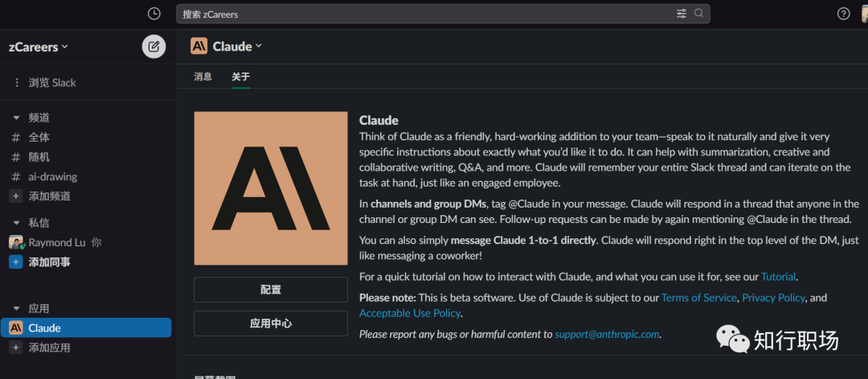This screenshot has width=868, height=379.
Task: Click the hash icon of ai-drawing channel
Action: pos(16,177)
